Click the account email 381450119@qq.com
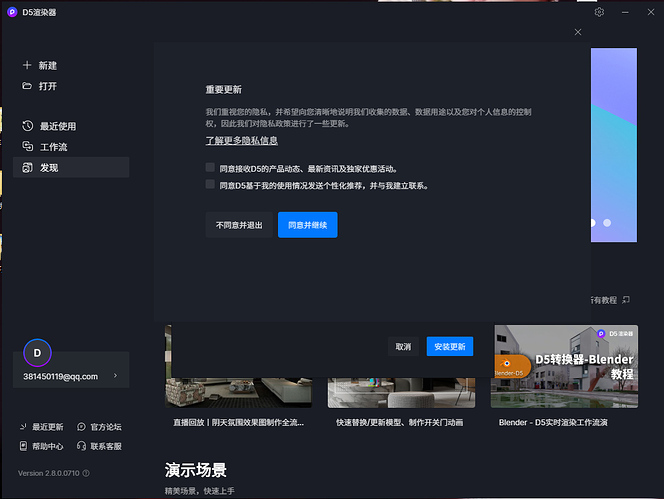Viewport: 664px width, 499px height. point(60,377)
